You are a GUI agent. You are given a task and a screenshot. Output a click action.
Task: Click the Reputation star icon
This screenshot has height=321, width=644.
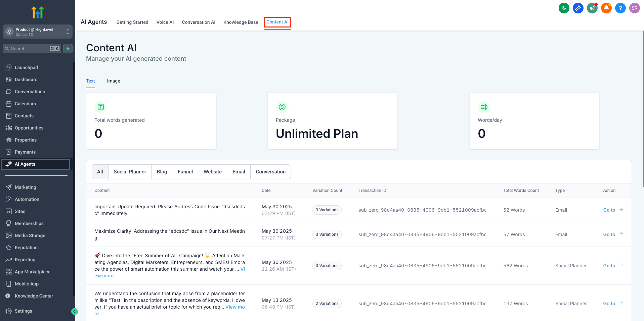coord(9,248)
